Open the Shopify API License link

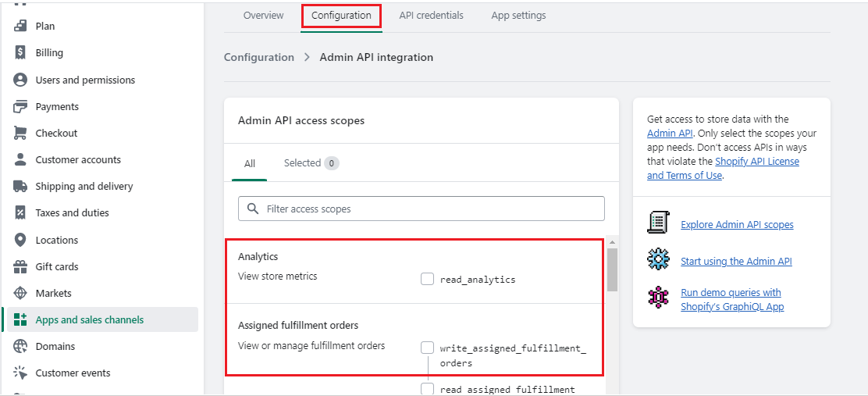pos(757,162)
